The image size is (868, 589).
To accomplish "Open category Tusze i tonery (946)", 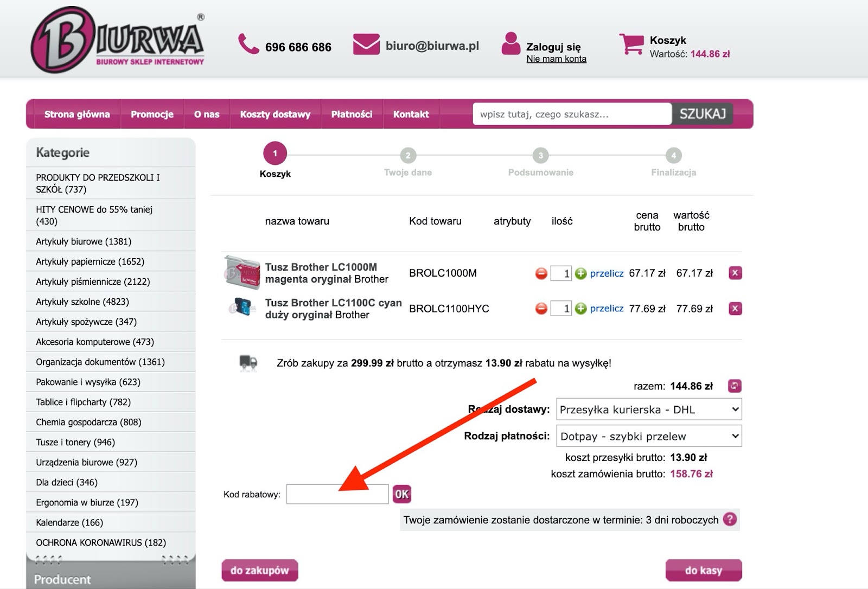I will tap(111, 442).
